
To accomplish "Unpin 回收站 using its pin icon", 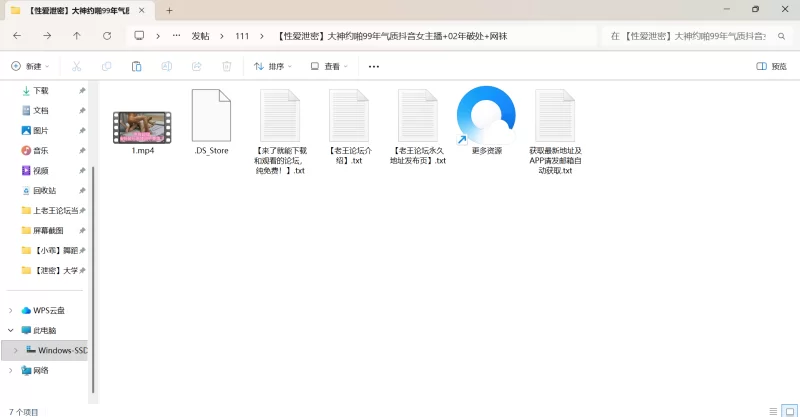I will click(x=82, y=190).
